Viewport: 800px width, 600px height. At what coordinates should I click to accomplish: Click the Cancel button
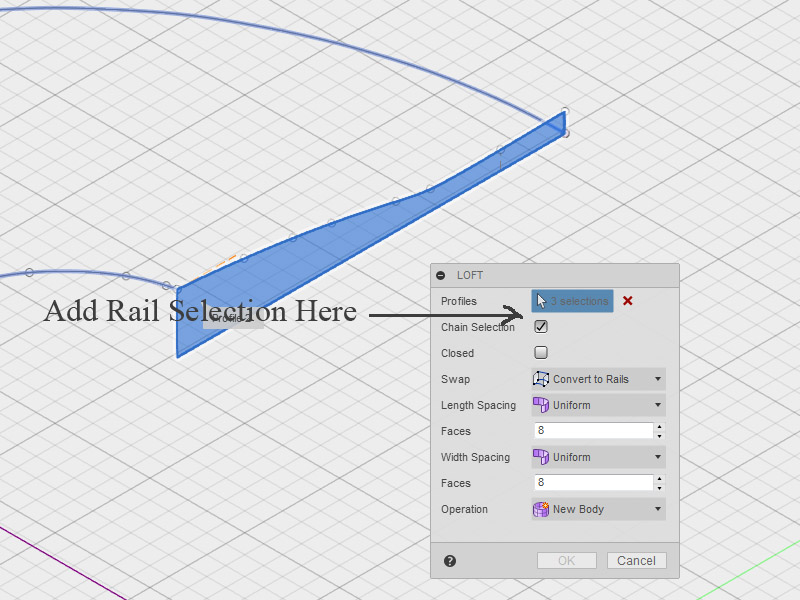click(636, 561)
